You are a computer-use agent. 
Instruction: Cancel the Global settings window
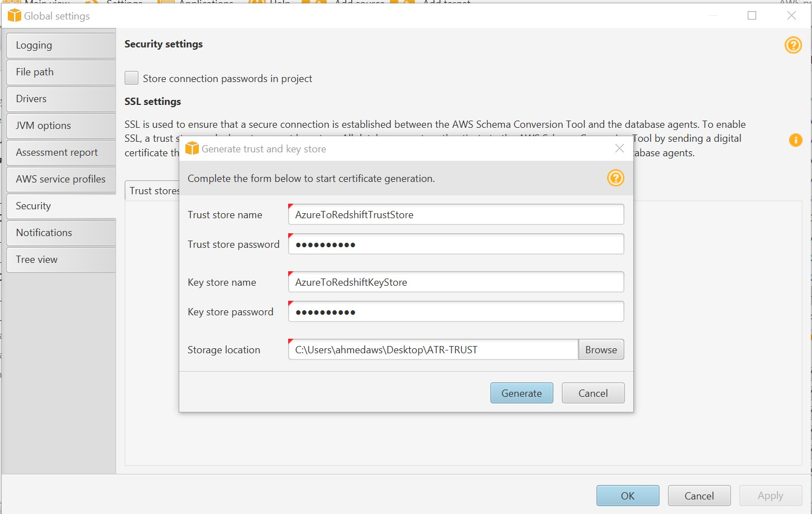point(699,496)
